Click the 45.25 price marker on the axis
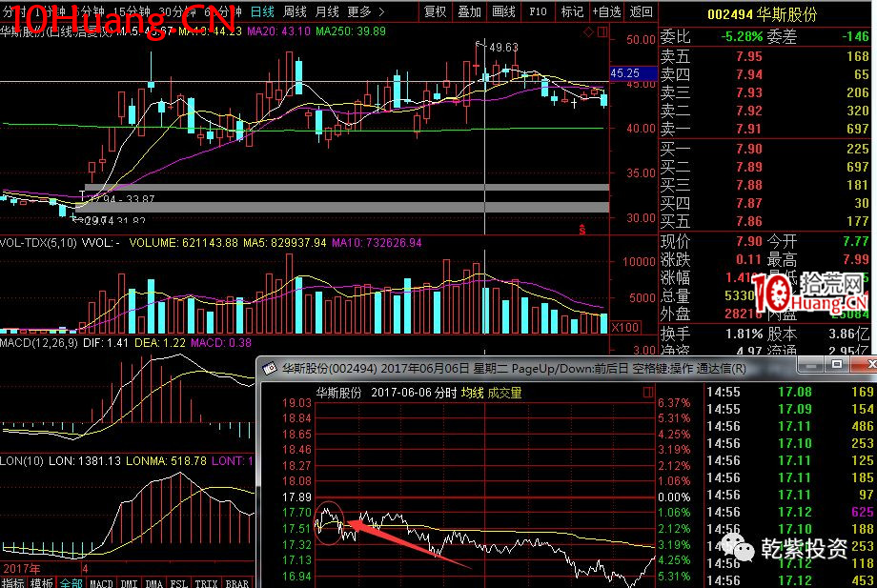Viewport: 877px width, 588px height. 625,72
